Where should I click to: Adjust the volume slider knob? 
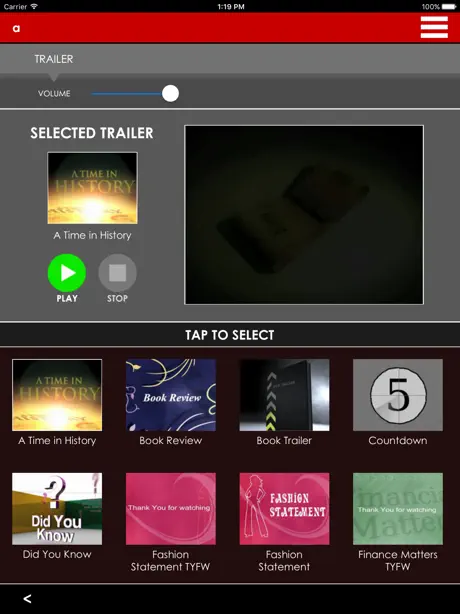170,94
